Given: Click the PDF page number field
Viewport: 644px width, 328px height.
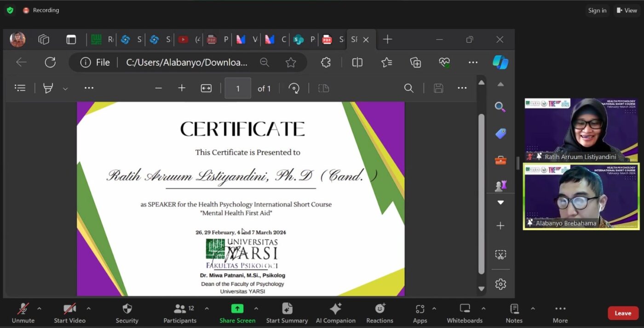Looking at the screenshot, I should point(238,88).
